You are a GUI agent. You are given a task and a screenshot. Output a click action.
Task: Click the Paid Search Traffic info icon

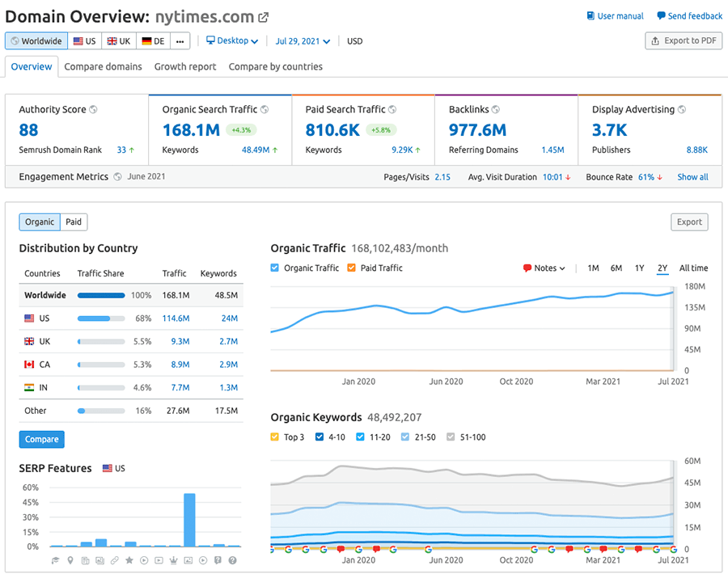pos(392,109)
